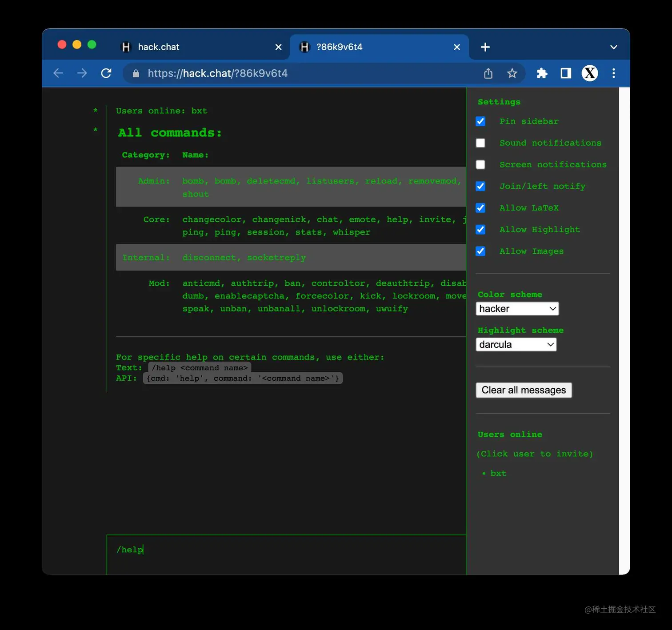Click the 'Admin:' category label

(x=154, y=181)
